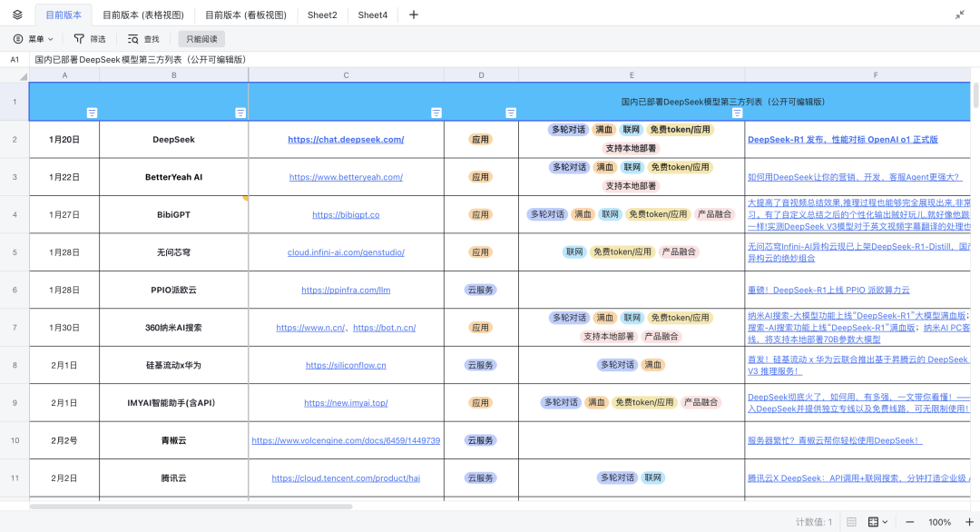Open the 菜单 dropdown menu
980x532 pixels.
pos(34,39)
